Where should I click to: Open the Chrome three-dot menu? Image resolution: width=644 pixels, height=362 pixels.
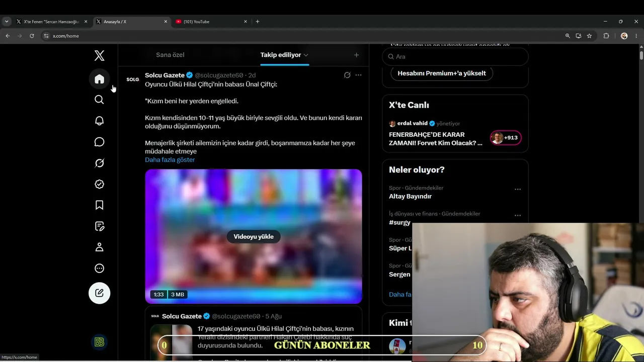pos(636,36)
